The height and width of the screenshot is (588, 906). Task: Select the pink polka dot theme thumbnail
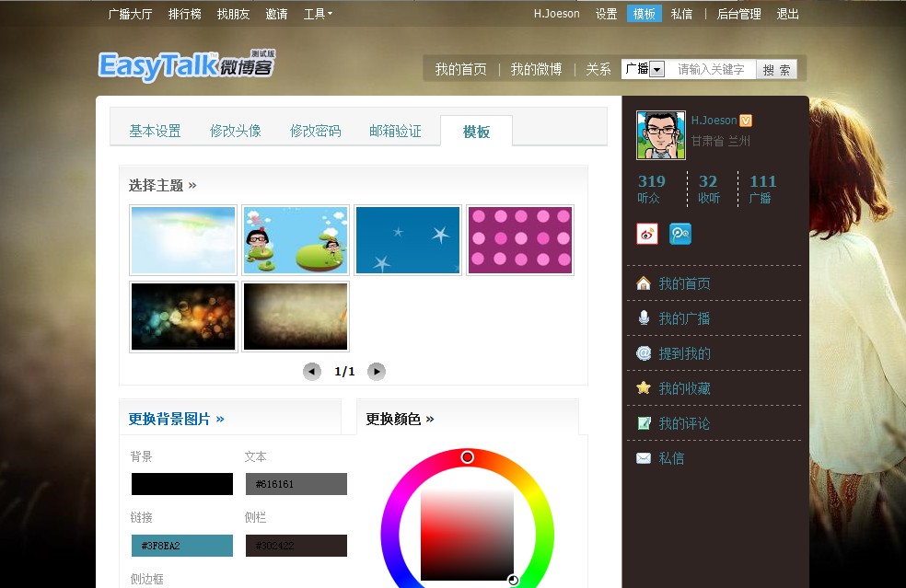(519, 239)
